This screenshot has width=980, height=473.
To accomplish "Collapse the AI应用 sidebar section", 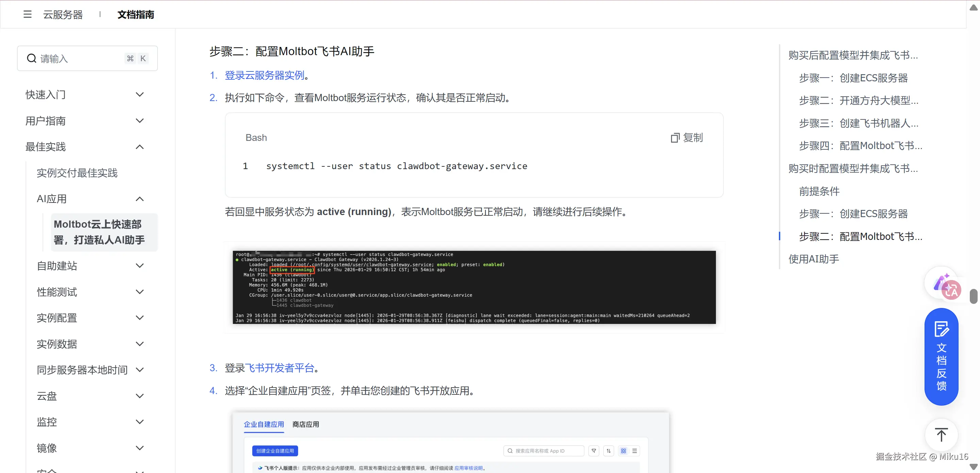I will (x=140, y=199).
